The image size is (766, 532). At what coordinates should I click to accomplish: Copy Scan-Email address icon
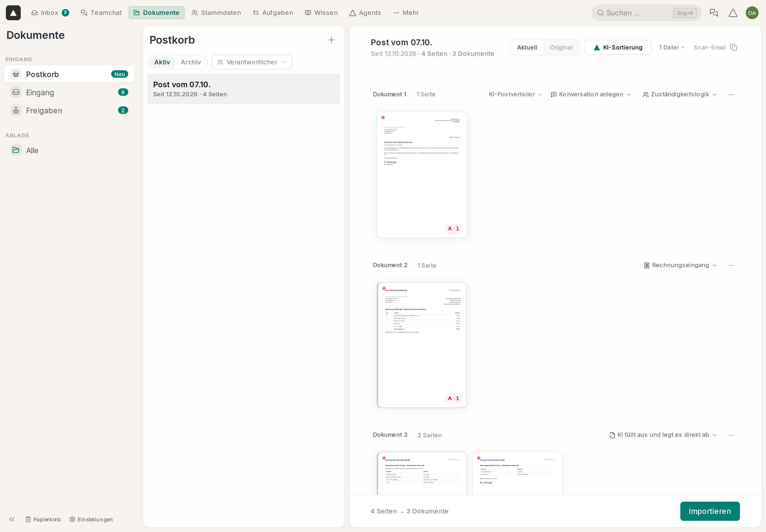[733, 47]
